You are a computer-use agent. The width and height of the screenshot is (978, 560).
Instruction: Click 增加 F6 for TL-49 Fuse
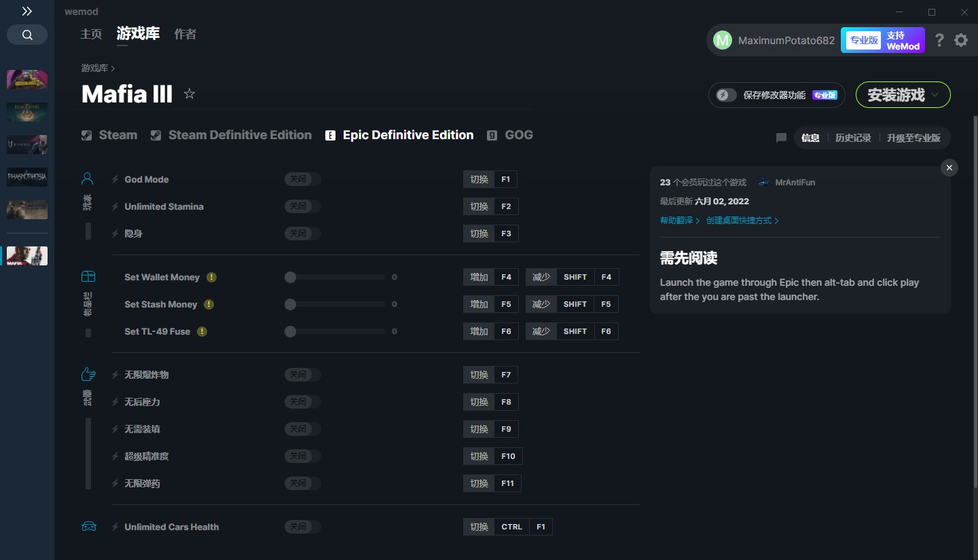[x=490, y=331]
